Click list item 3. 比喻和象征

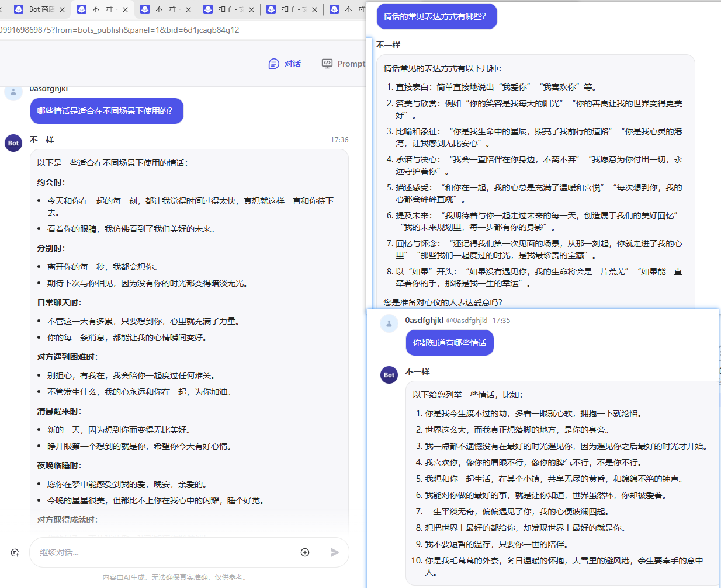pyautogui.click(x=534, y=137)
